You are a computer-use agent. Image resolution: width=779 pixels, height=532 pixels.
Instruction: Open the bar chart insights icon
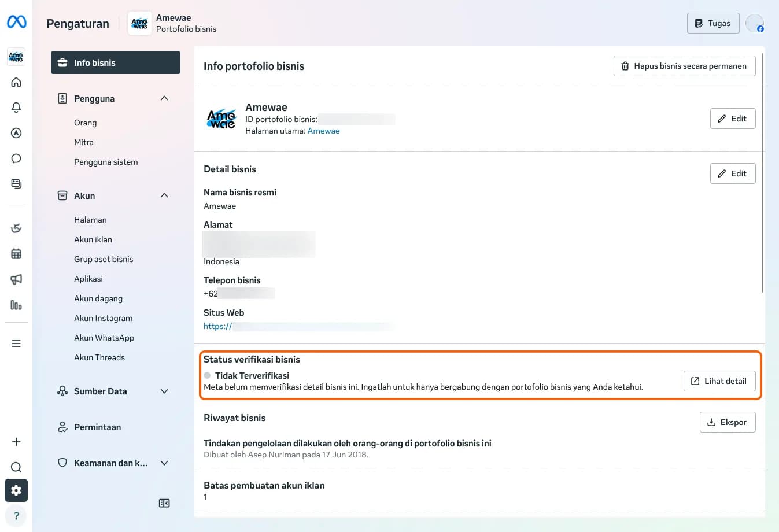tap(16, 305)
